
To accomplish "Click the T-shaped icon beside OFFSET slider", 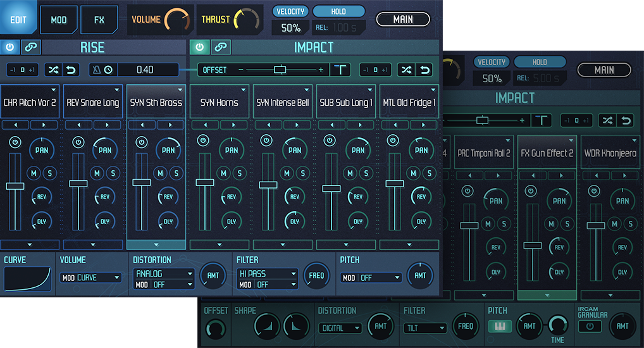I will (342, 70).
